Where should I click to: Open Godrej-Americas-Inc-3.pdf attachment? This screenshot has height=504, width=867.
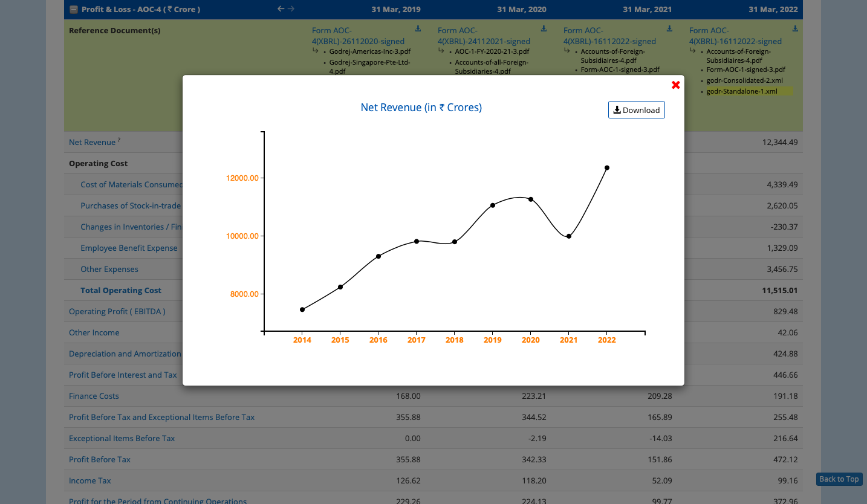[370, 52]
